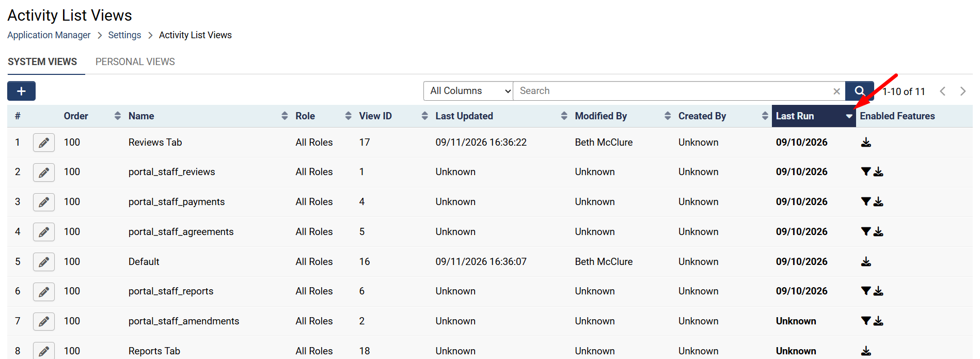
Task: Go to the next page of results
Action: click(x=962, y=91)
